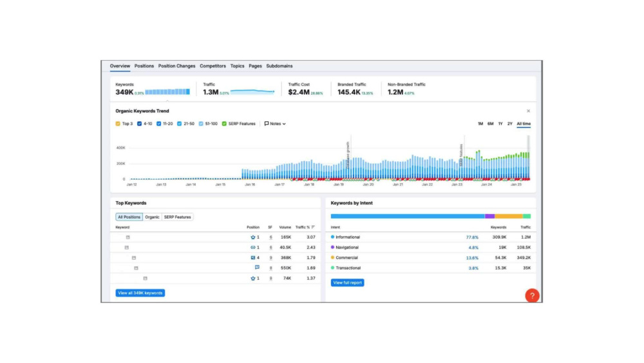Toggle the SERP Features checkbox
This screenshot has width=644, height=363.
pos(224,123)
